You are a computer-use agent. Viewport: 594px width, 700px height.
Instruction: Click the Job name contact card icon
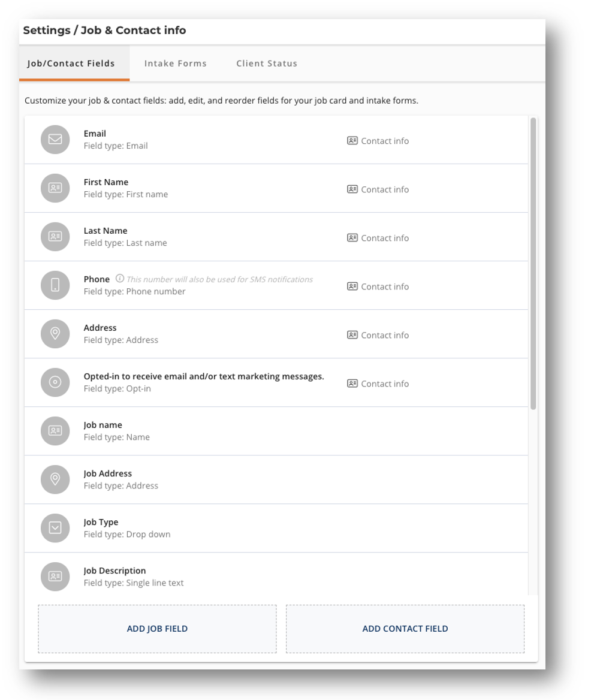click(55, 431)
